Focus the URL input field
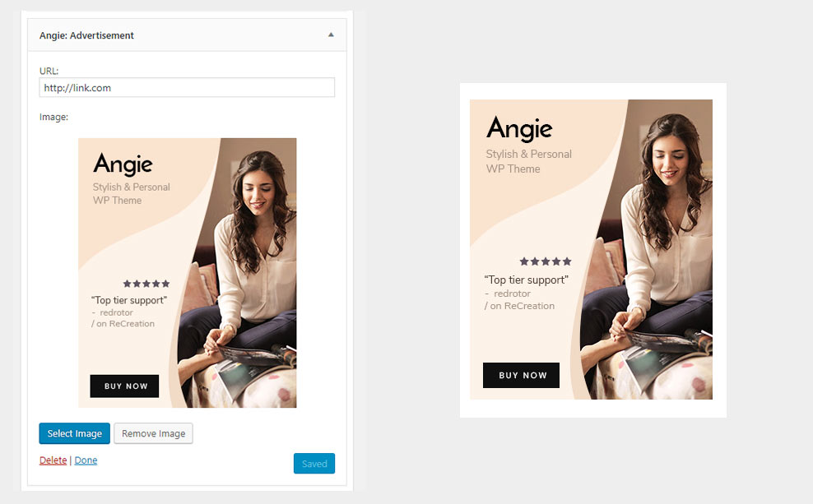 click(187, 88)
